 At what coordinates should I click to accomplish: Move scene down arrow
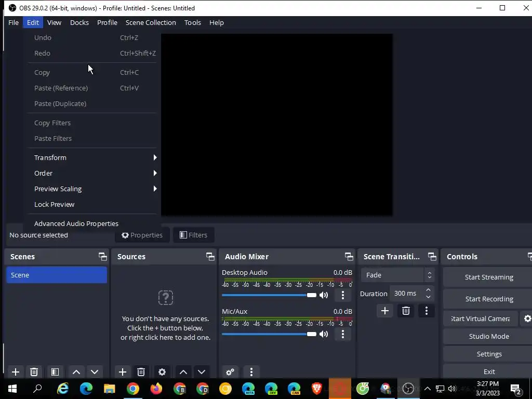95,372
